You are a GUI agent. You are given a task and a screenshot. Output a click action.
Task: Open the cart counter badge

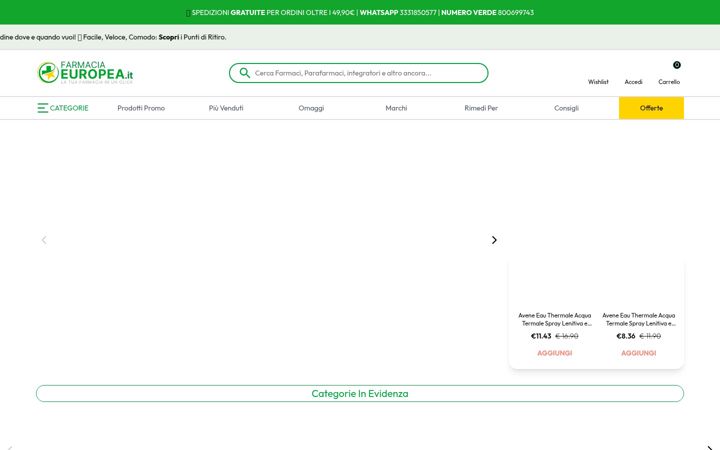pos(676,65)
